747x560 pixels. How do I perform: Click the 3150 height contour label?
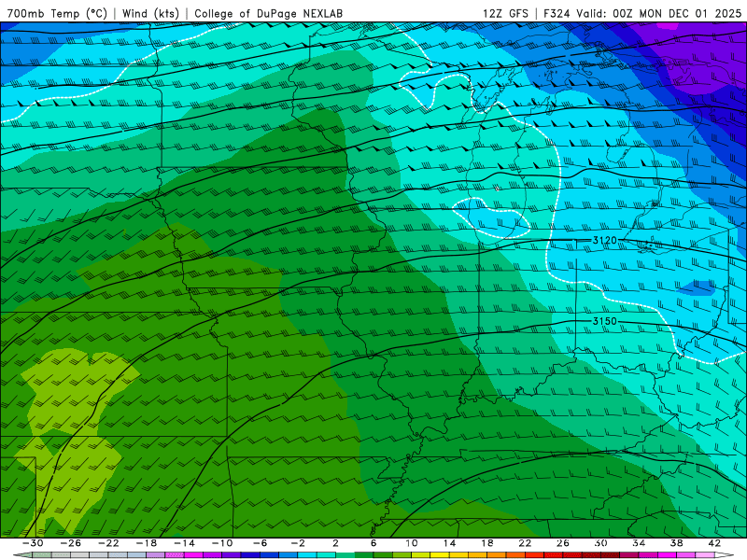coord(604,321)
